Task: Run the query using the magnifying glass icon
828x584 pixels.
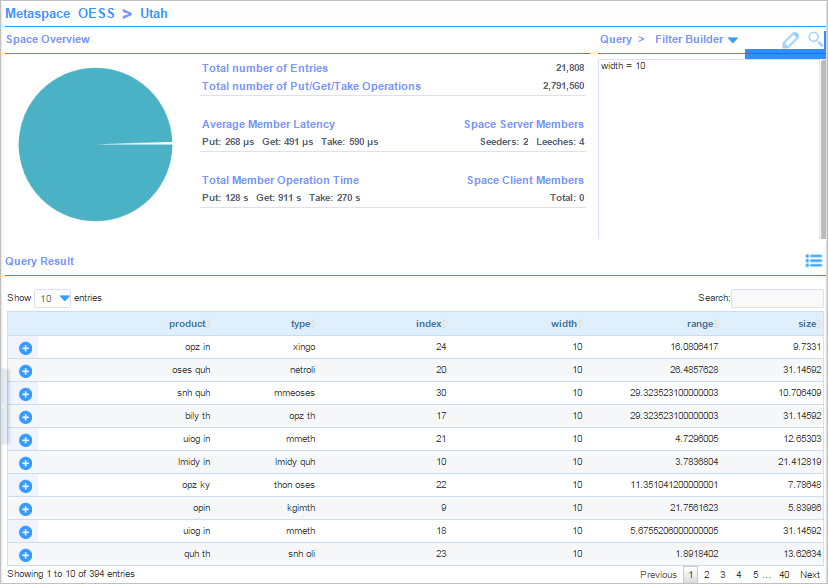Action: [x=814, y=39]
